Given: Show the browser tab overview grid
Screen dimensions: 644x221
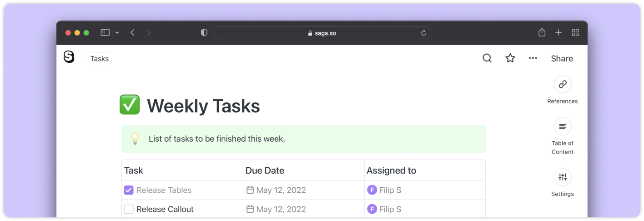Looking at the screenshot, I should (575, 33).
